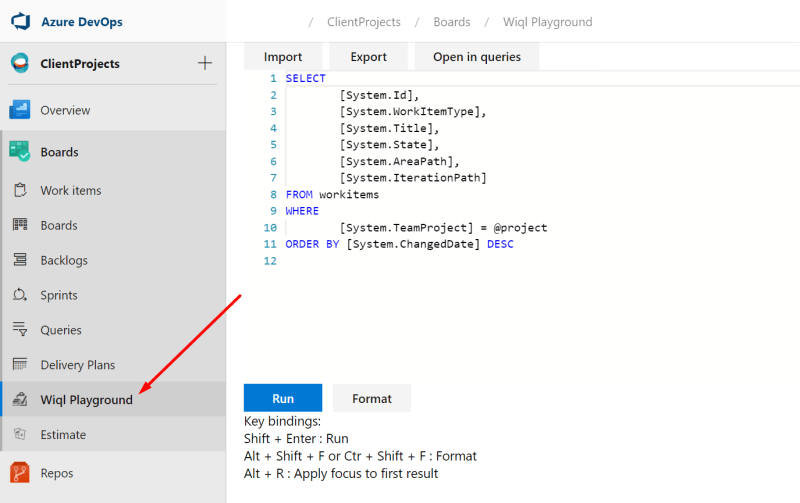Click the SELECT keyword on line 1
The image size is (800, 503).
point(306,78)
